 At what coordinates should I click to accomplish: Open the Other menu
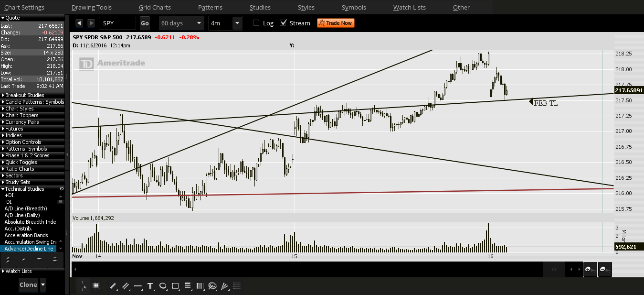click(x=461, y=7)
